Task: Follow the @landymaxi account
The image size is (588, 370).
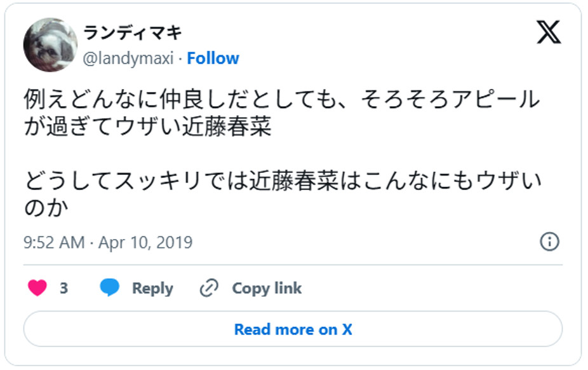Action: click(213, 58)
